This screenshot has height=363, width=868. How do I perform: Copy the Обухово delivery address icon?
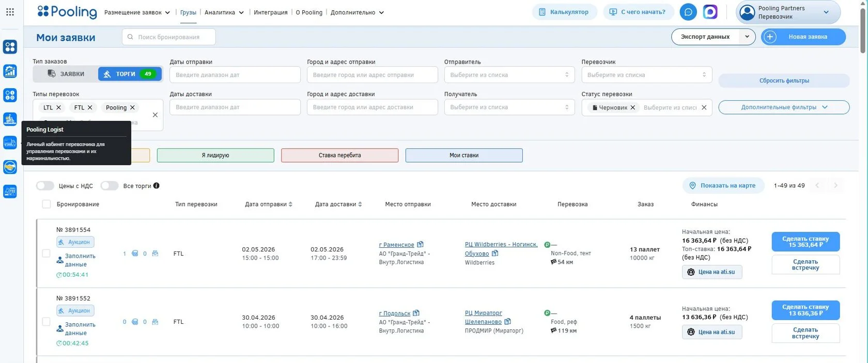pos(495,254)
